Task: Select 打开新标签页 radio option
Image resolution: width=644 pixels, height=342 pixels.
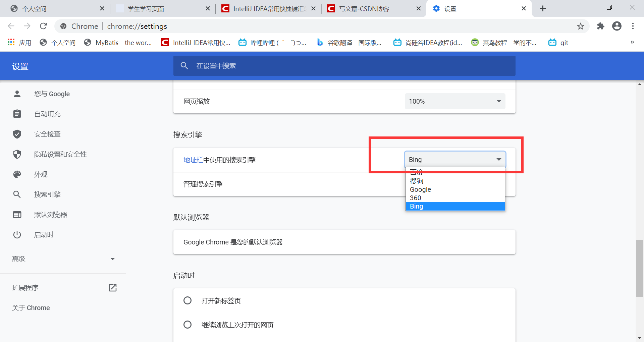Action: coord(187,300)
